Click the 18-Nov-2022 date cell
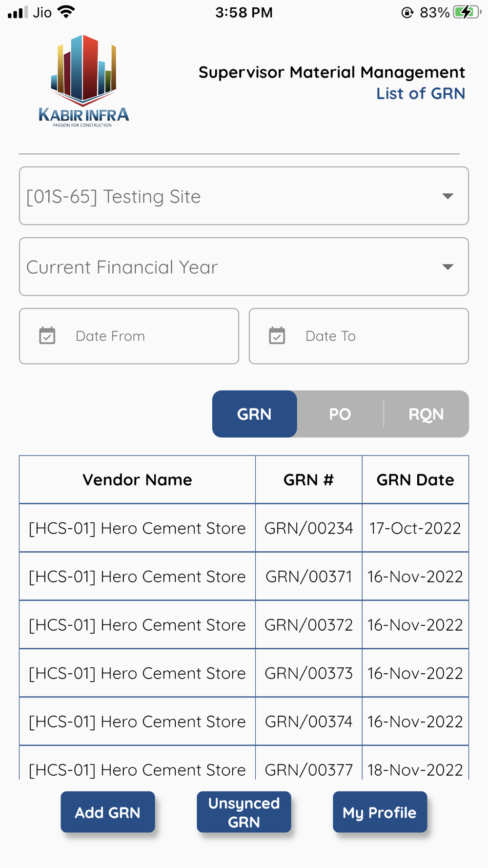The height and width of the screenshot is (868, 488). (x=415, y=764)
